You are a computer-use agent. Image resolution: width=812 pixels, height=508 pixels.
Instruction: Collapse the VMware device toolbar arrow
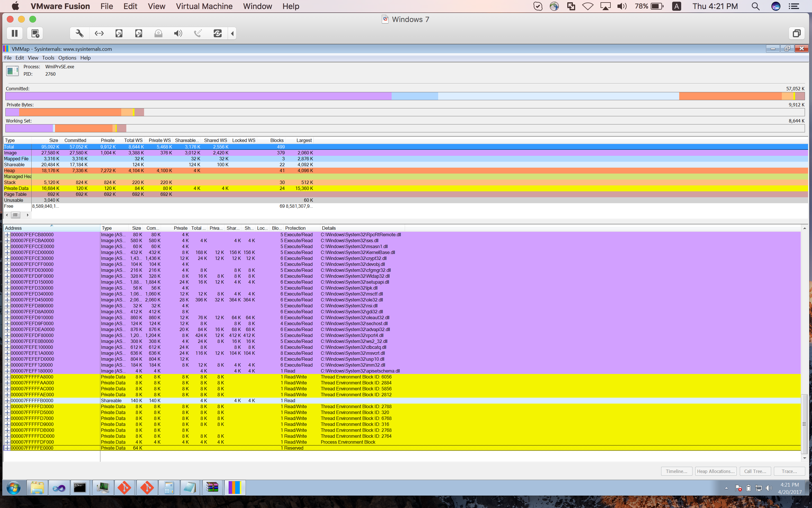(232, 33)
